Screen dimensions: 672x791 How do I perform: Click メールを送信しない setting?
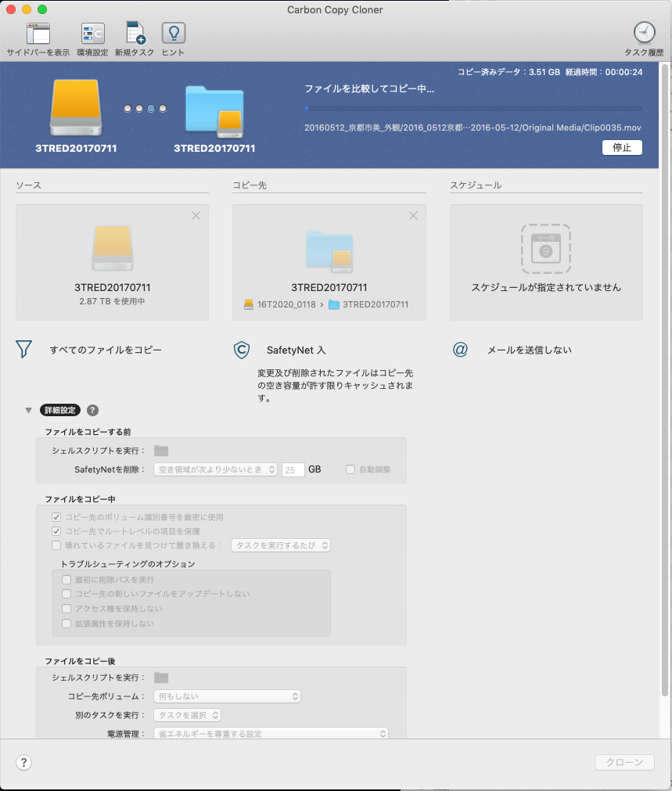(x=529, y=350)
